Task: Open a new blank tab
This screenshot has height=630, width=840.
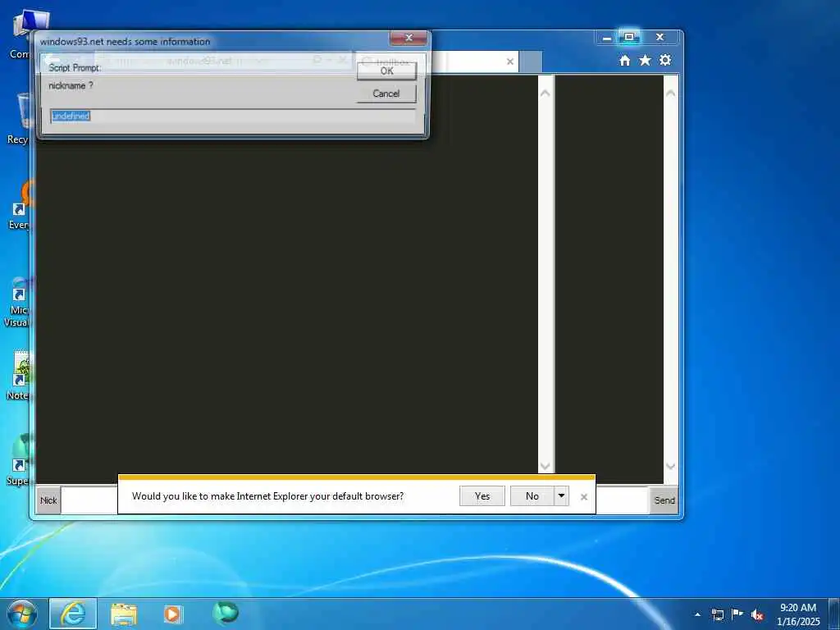Action: pyautogui.click(x=531, y=62)
